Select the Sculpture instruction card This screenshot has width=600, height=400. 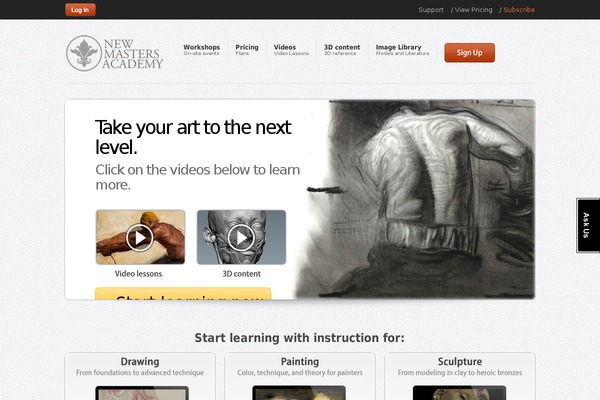(460, 376)
